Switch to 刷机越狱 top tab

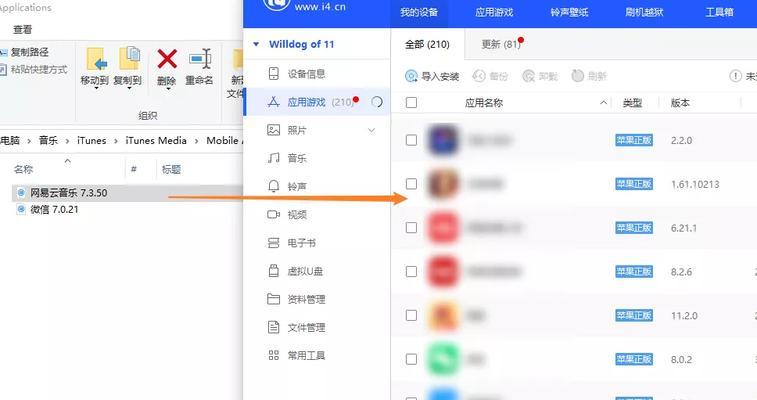point(645,12)
